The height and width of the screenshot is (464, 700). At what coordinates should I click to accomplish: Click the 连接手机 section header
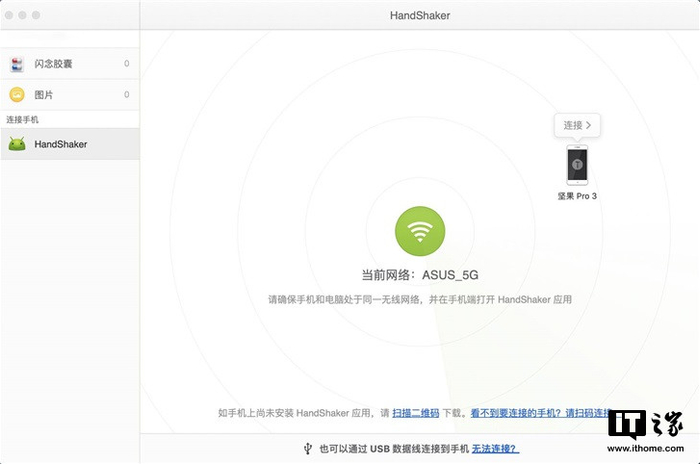point(22,120)
